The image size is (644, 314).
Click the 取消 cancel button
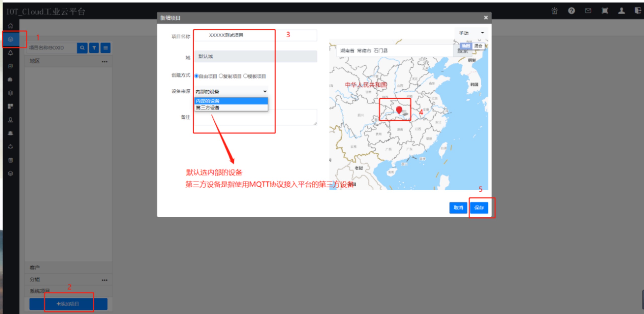pos(458,208)
